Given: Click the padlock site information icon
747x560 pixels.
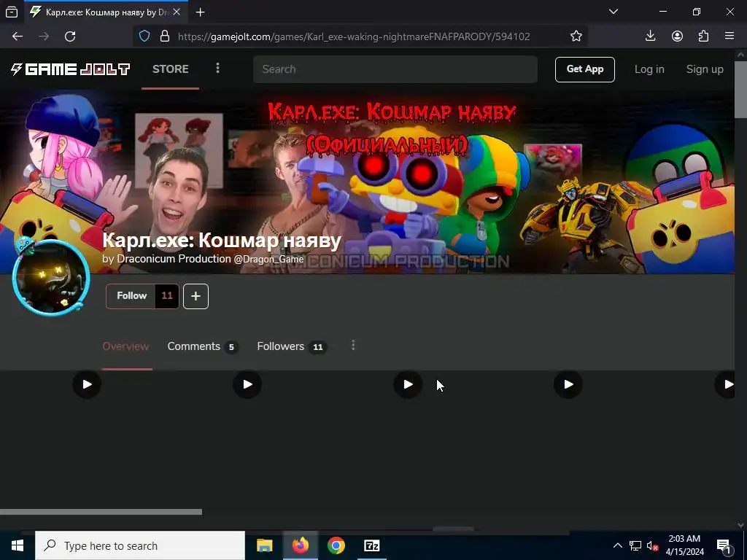Looking at the screenshot, I should (165, 36).
